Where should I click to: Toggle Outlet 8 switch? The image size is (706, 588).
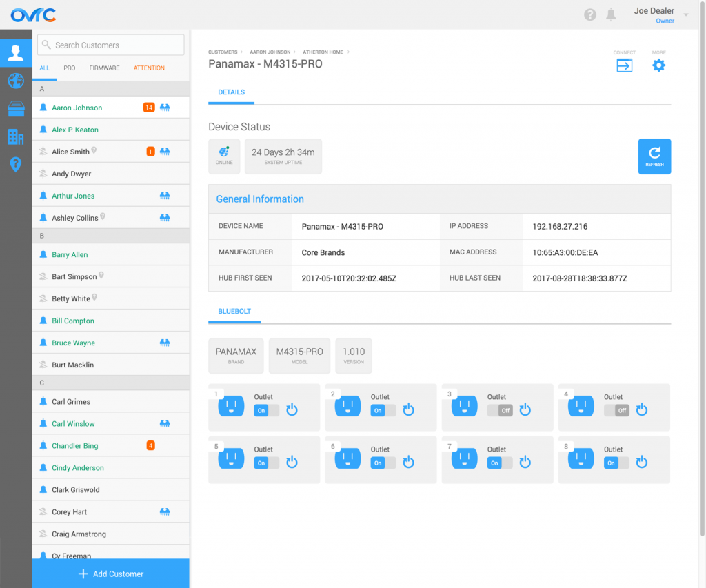616,463
